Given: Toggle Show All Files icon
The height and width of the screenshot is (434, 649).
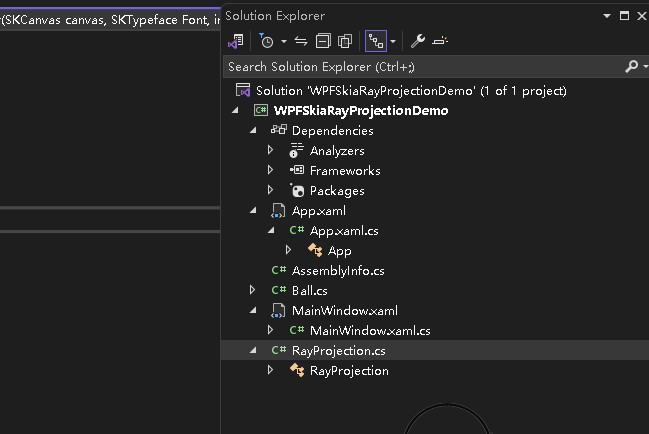Looking at the screenshot, I should 345,41.
